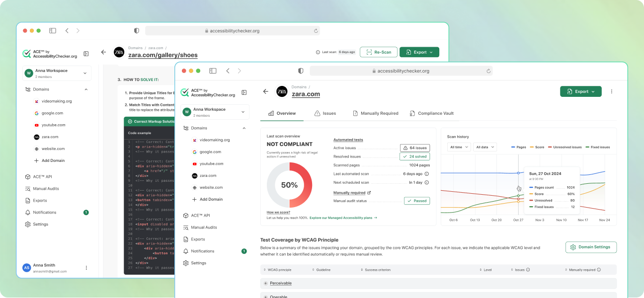Open the How we score? link
This screenshot has height=298, width=644.
[x=278, y=212]
